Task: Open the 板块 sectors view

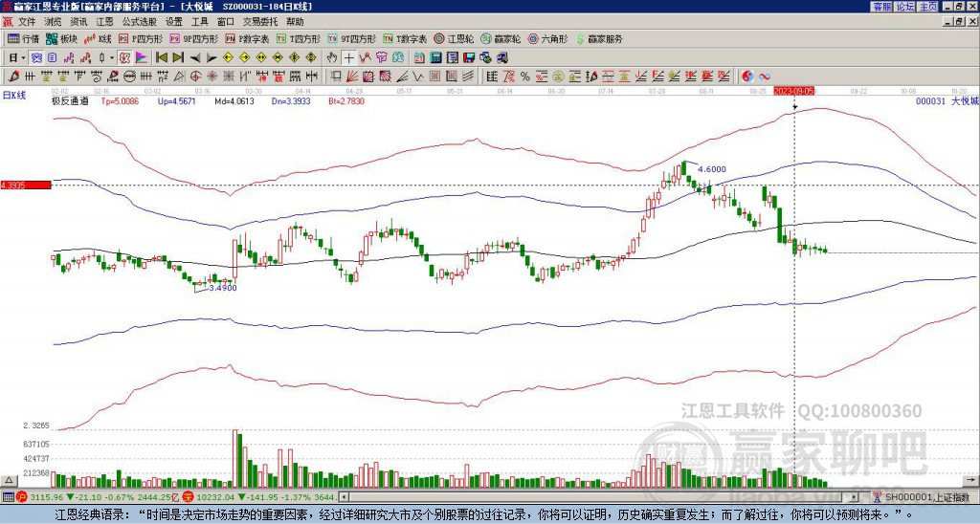Action: click(x=61, y=38)
